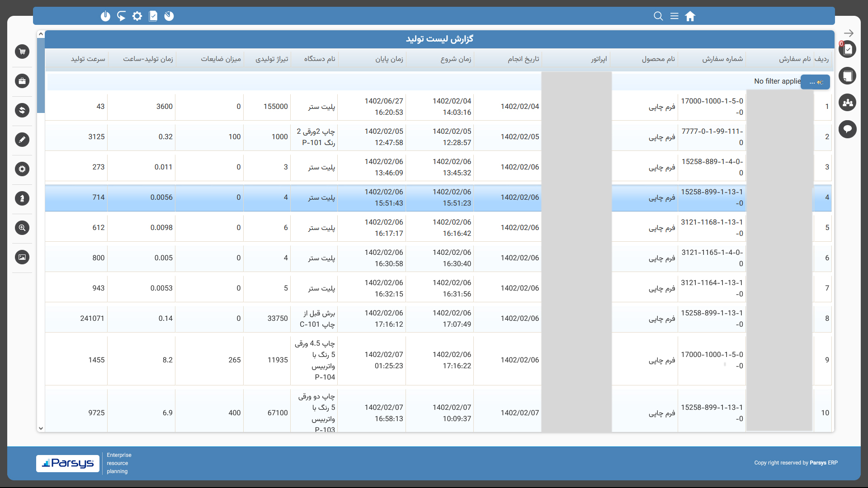
Task: Open the chat bubble icon on right
Action: 848,129
